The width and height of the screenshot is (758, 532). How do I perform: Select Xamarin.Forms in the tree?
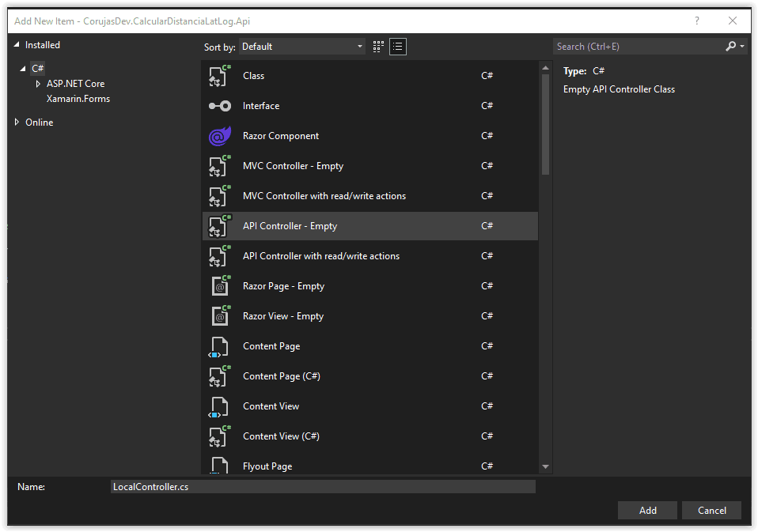point(78,99)
